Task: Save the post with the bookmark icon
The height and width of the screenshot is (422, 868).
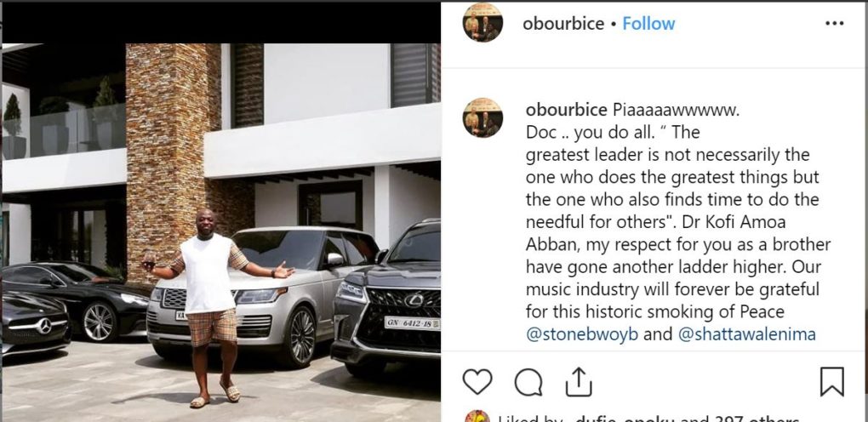Action: [831, 382]
